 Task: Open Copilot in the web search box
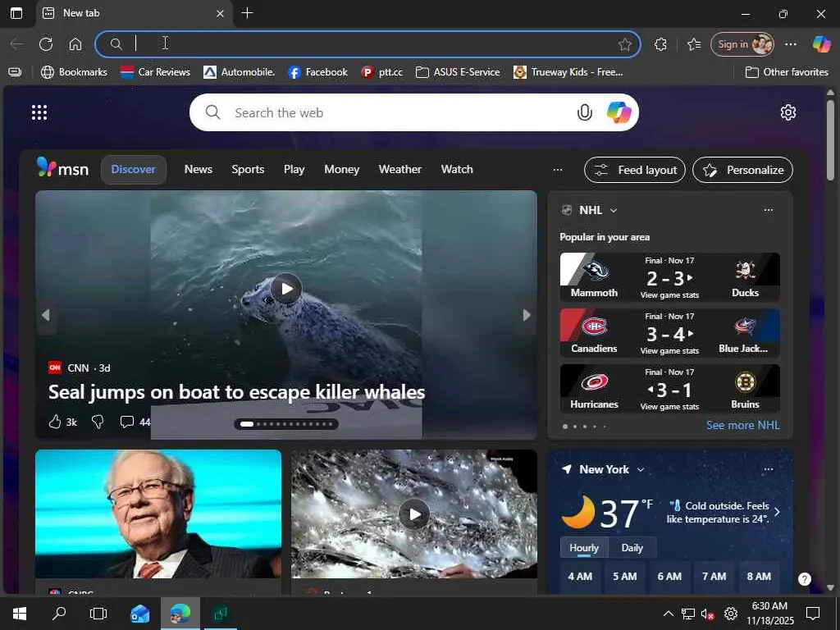tap(619, 112)
